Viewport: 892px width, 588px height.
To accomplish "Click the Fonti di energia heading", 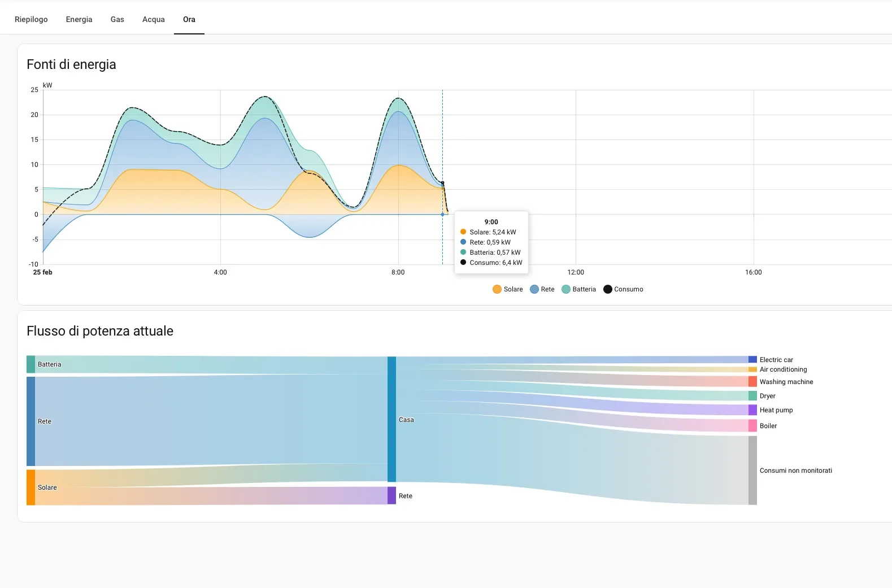I will pyautogui.click(x=71, y=64).
